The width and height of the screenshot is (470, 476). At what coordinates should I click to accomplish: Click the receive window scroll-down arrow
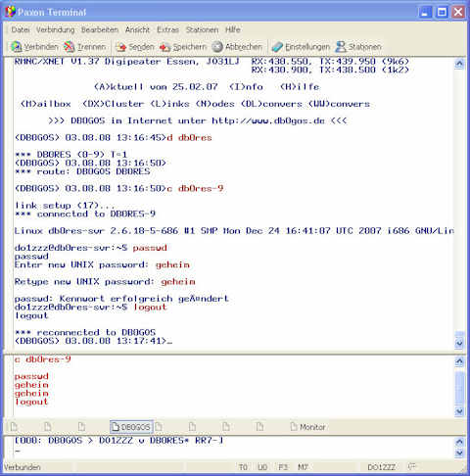pyautogui.click(x=459, y=343)
